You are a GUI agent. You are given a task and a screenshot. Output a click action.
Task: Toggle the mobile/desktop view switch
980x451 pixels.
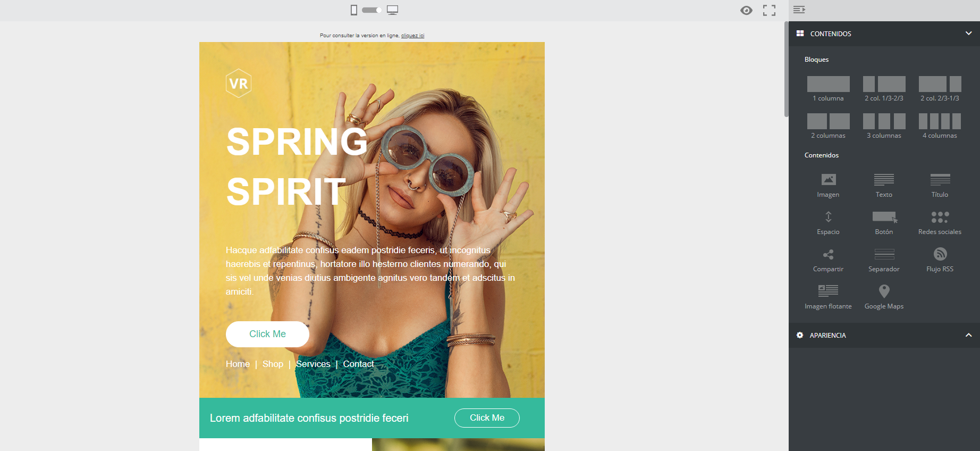372,10
